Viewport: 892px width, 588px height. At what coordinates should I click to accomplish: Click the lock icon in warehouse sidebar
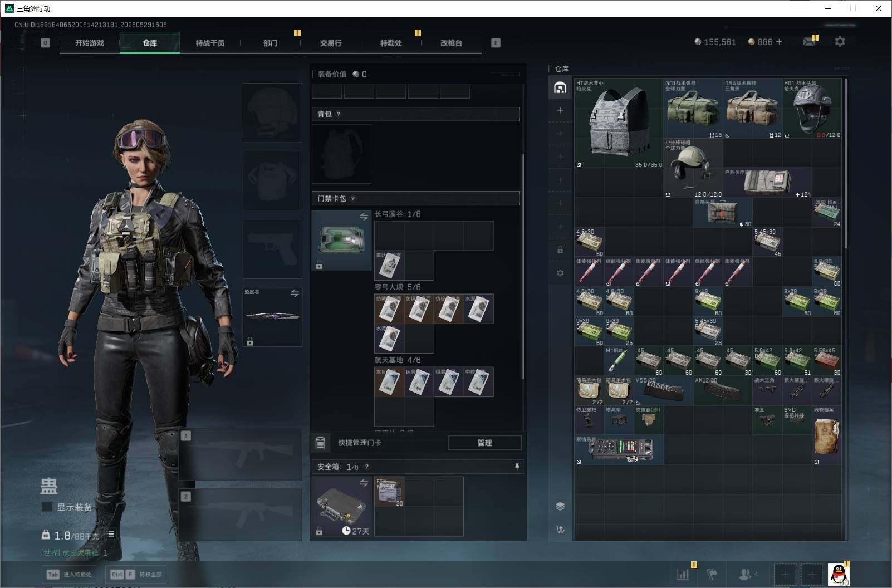coord(560,250)
